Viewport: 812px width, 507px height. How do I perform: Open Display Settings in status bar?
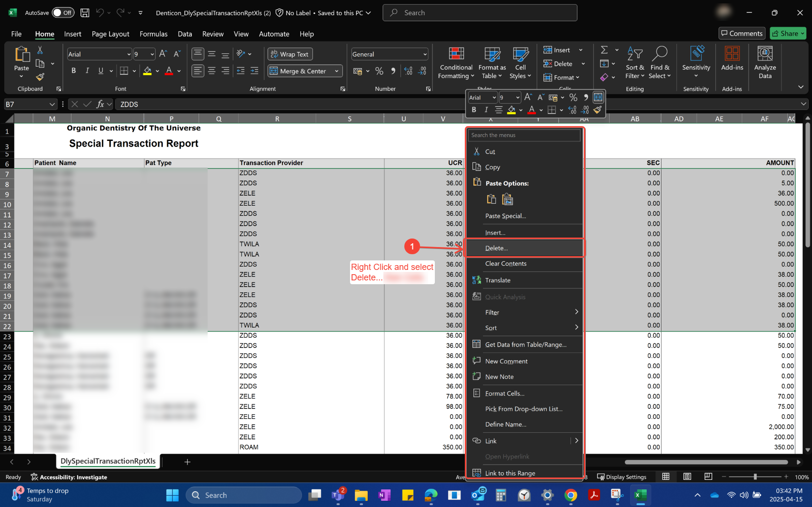622,477
